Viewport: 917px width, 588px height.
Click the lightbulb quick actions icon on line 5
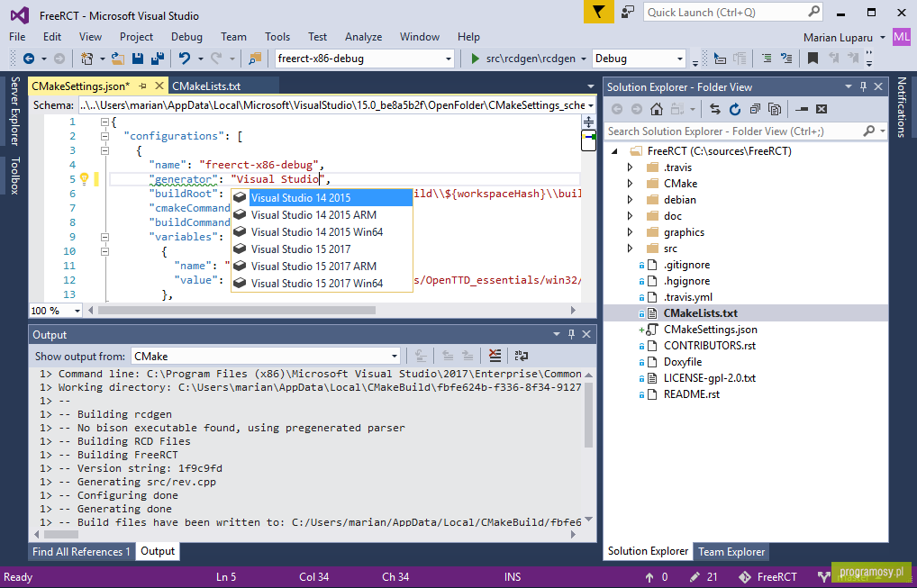coord(84,179)
